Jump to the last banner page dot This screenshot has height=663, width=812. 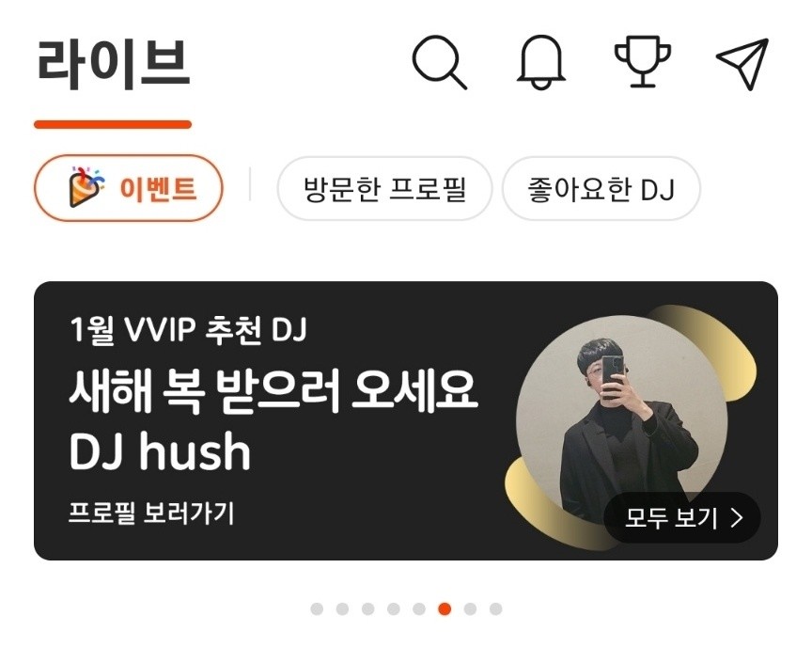tap(495, 608)
